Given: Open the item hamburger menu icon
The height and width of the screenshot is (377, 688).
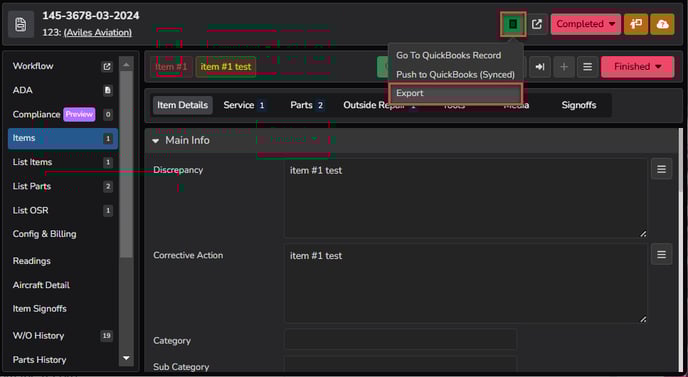Looking at the screenshot, I should tap(588, 67).
